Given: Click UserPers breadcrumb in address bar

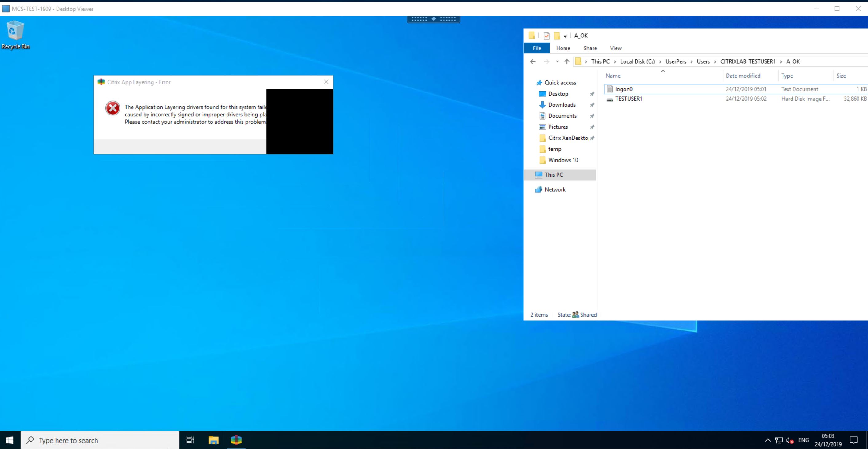Looking at the screenshot, I should [676, 62].
